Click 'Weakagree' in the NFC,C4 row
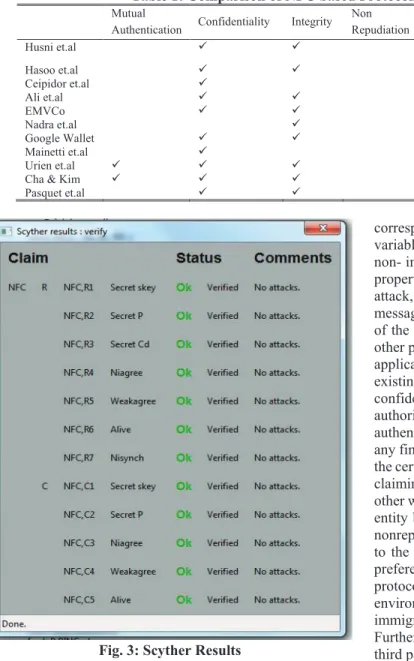 pos(133,572)
